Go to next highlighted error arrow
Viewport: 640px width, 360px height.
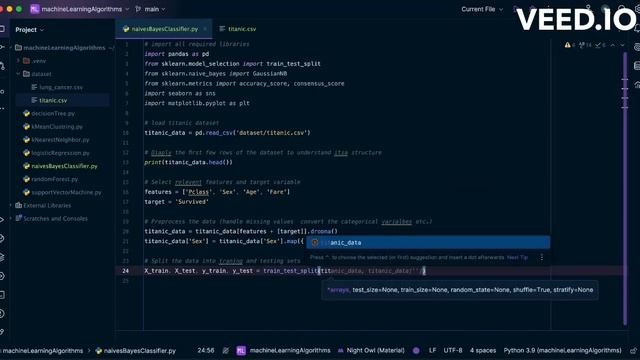pos(622,45)
